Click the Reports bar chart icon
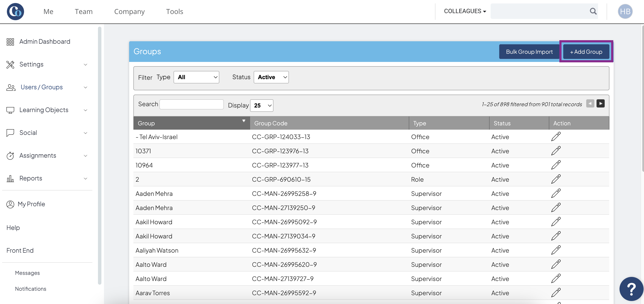Screen dimensions: 644x304 click(10, 178)
